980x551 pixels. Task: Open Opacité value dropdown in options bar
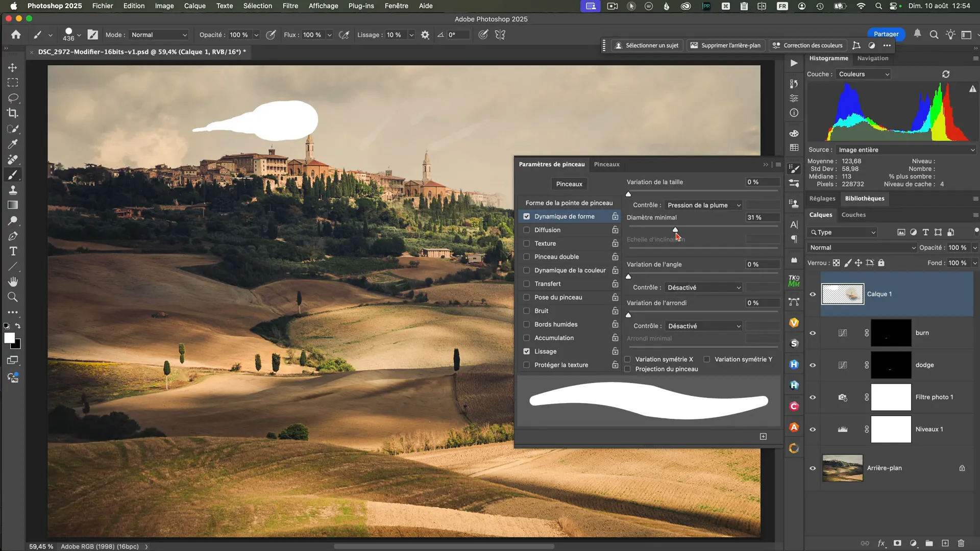pos(256,35)
